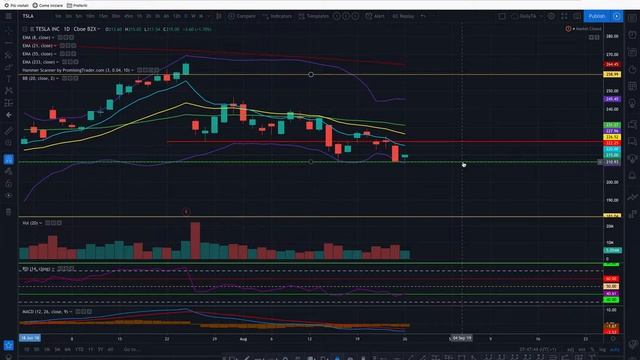Open the ideas light bulb panel
Screen dimensions: 640x360
632,104
